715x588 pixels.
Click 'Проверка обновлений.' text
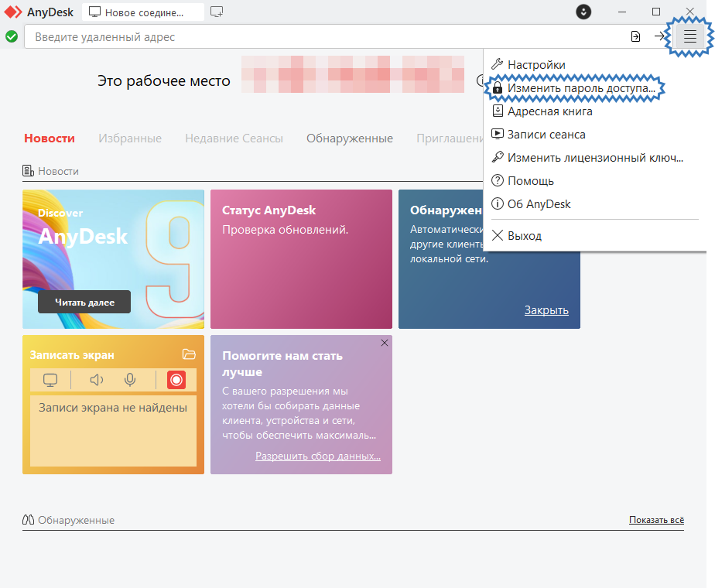285,230
